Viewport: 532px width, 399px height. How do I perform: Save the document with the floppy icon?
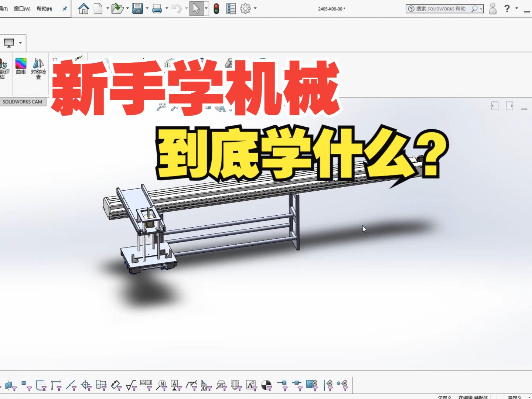click(x=137, y=8)
